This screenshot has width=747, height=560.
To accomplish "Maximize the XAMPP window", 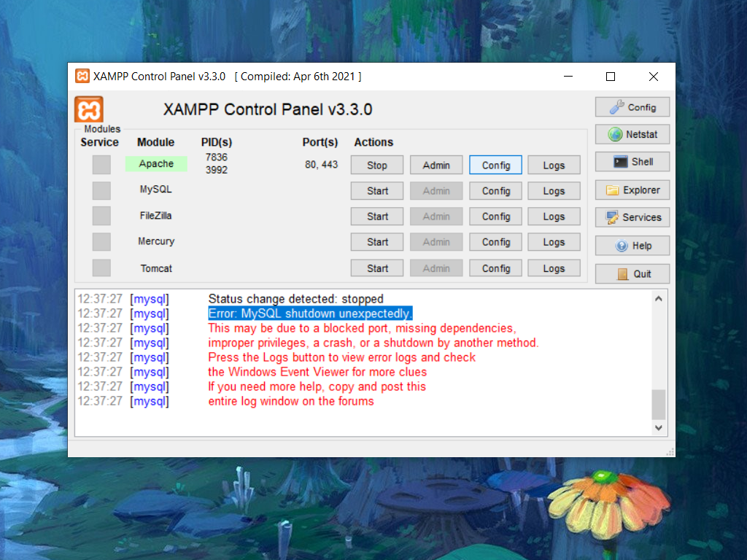I will tap(611, 76).
